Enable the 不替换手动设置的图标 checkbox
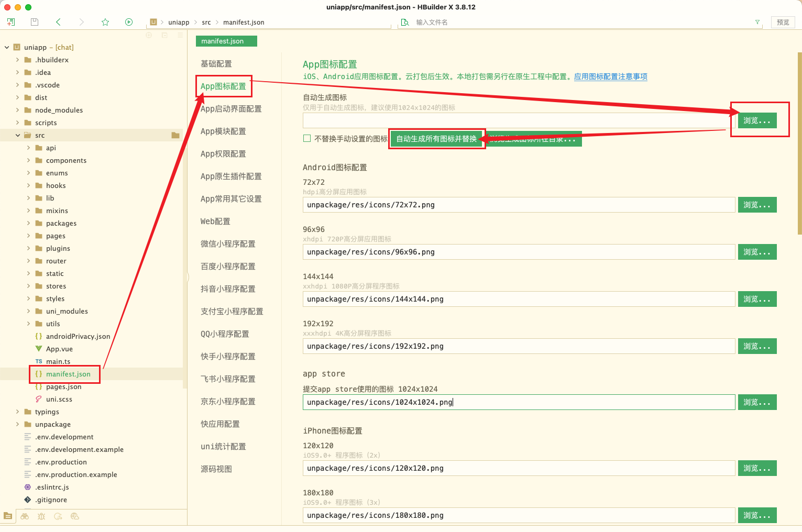This screenshot has width=802, height=532. pos(307,139)
